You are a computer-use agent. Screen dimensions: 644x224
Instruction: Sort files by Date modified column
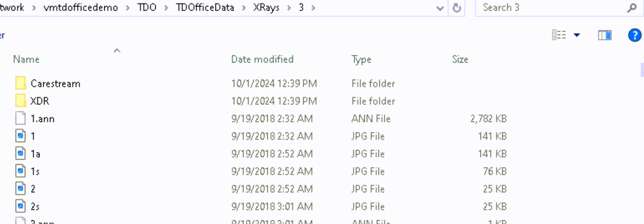[x=262, y=59]
